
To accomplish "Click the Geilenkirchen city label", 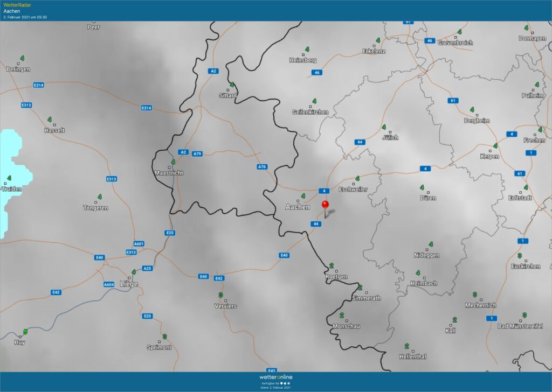I will pyautogui.click(x=310, y=112).
